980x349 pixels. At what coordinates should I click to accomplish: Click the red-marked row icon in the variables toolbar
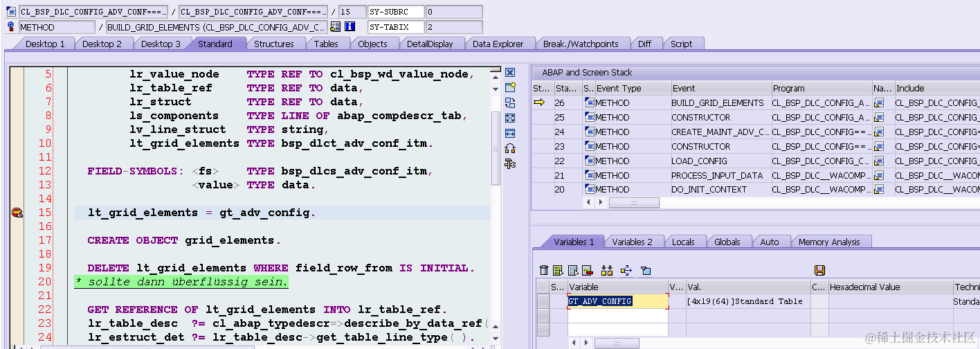587,270
